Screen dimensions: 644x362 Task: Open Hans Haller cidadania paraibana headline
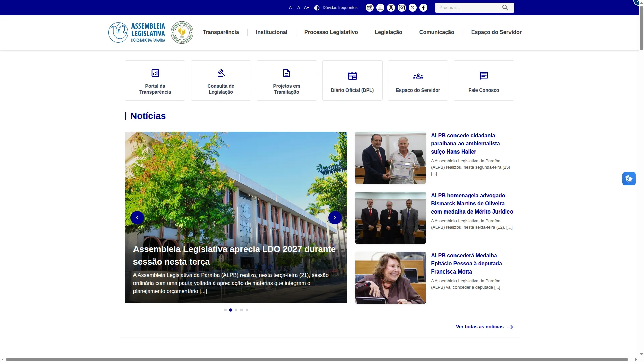tap(466, 143)
